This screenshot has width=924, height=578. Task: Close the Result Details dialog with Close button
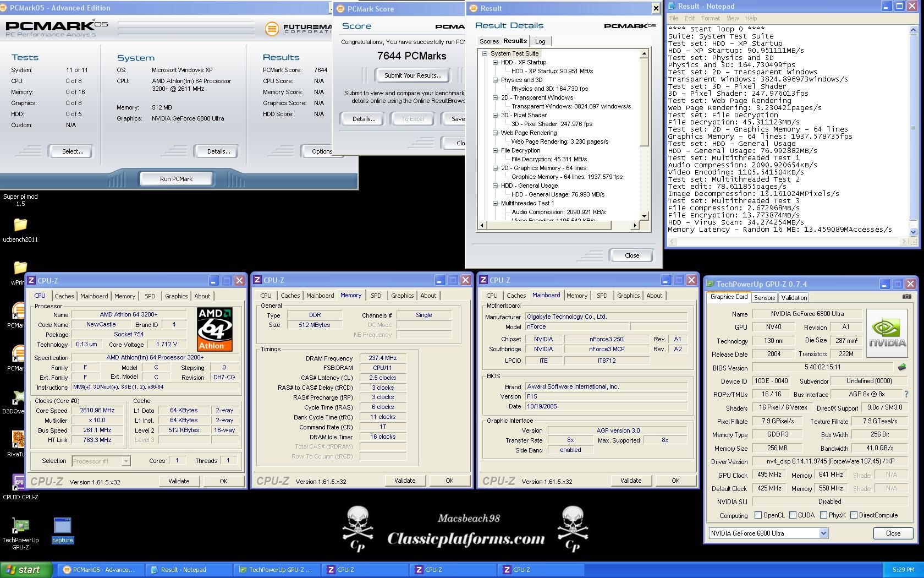632,255
